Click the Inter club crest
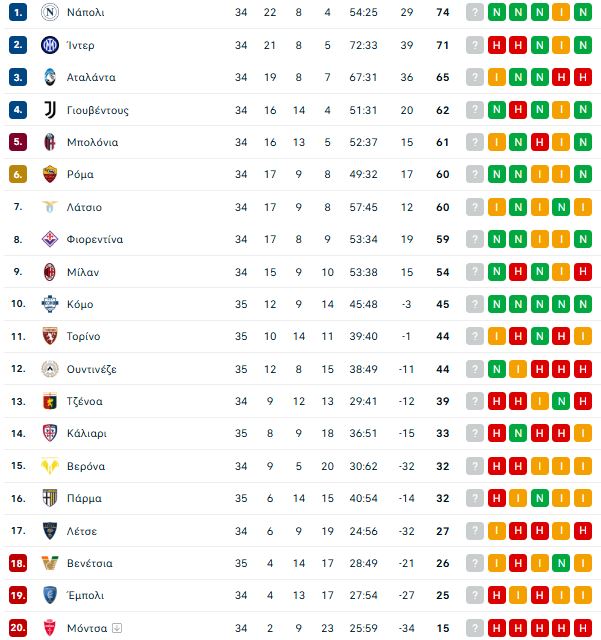The image size is (601, 640). tap(50, 45)
